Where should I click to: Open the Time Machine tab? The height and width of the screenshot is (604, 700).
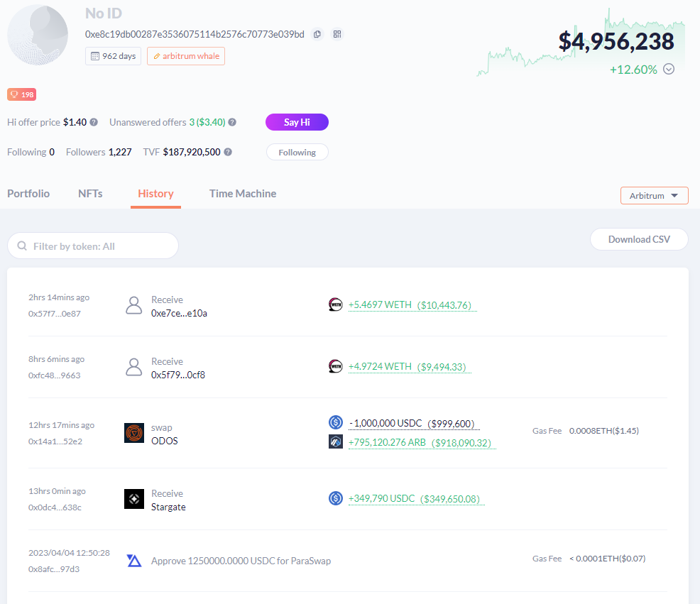(243, 194)
